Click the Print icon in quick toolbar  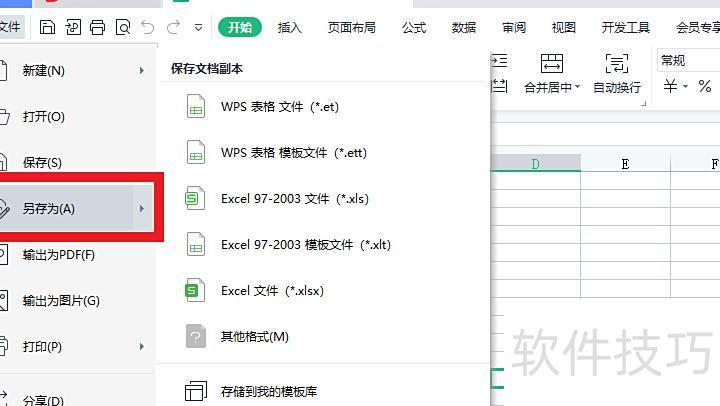pos(97,28)
